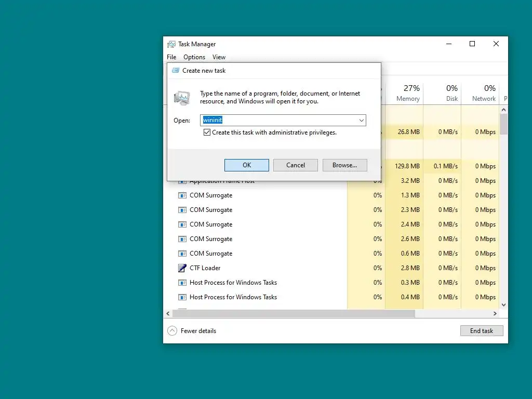Uncheck Create this task with administrative privileges
532x399 pixels.
coord(207,132)
